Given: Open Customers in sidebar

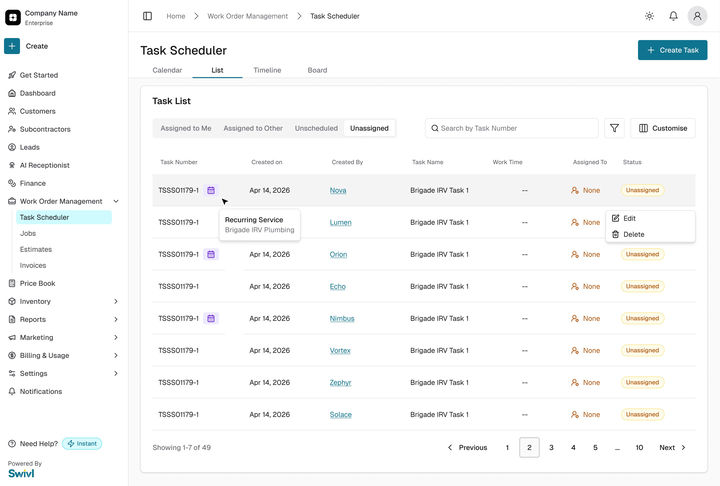Looking at the screenshot, I should point(37,111).
